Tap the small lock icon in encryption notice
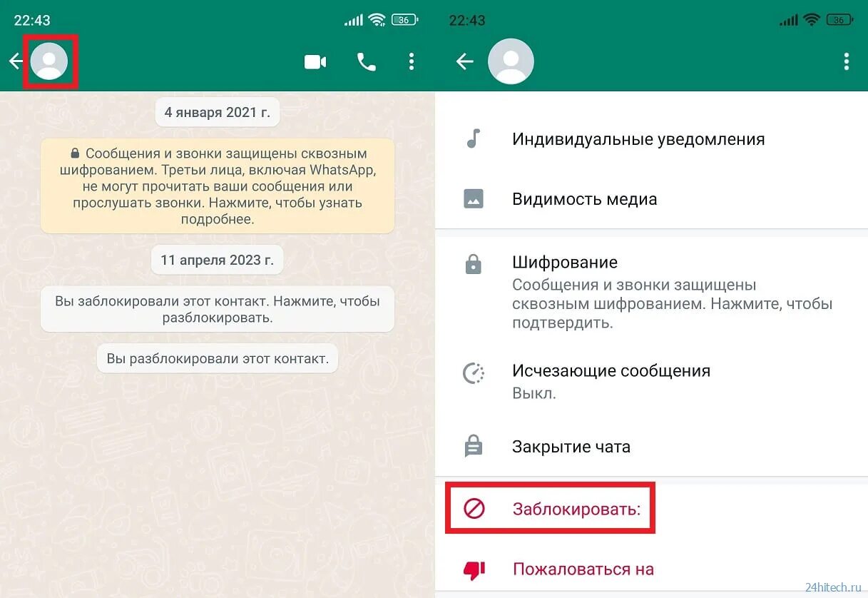 pyautogui.click(x=75, y=153)
